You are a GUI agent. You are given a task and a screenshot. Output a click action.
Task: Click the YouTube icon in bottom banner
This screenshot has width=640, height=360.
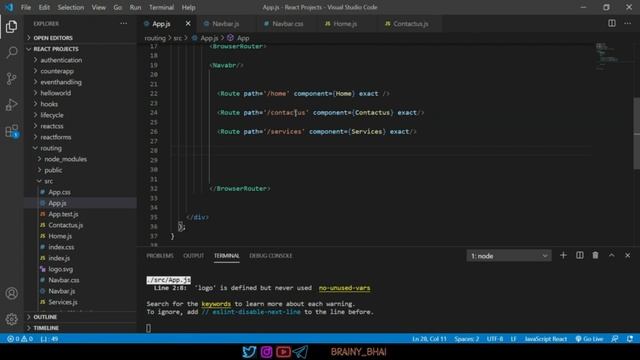(283, 351)
